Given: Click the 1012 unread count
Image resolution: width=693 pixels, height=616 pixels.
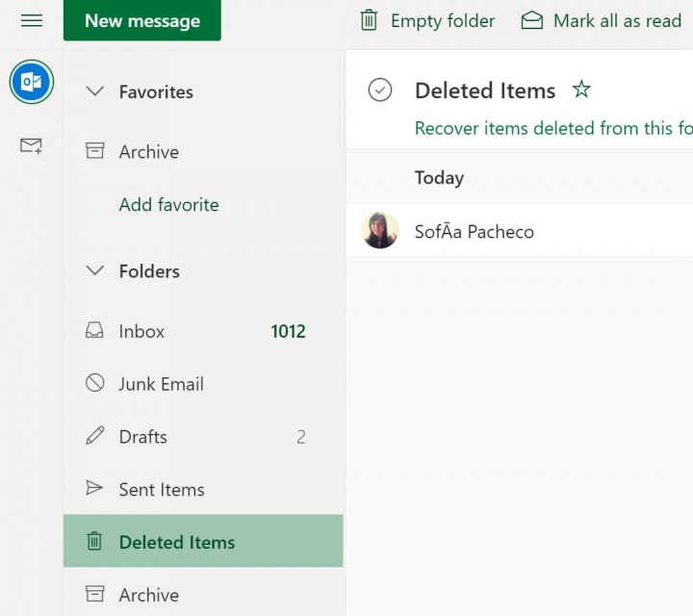Looking at the screenshot, I should point(288,331).
